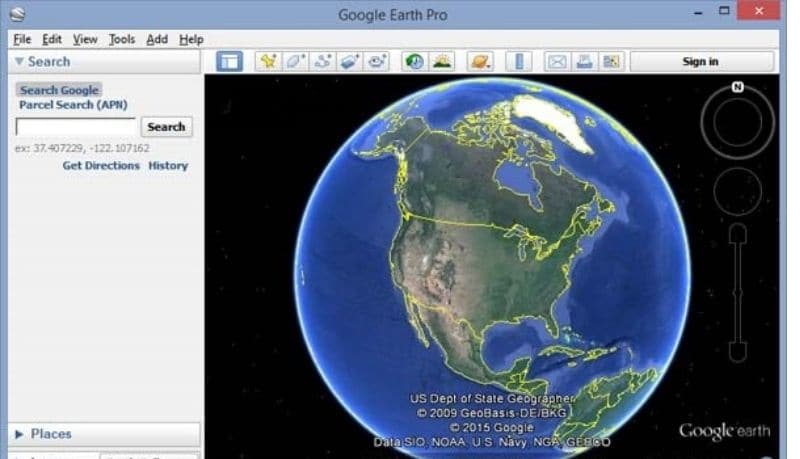Click the Search button
Viewport: 800px width, 459px height.
[166, 126]
